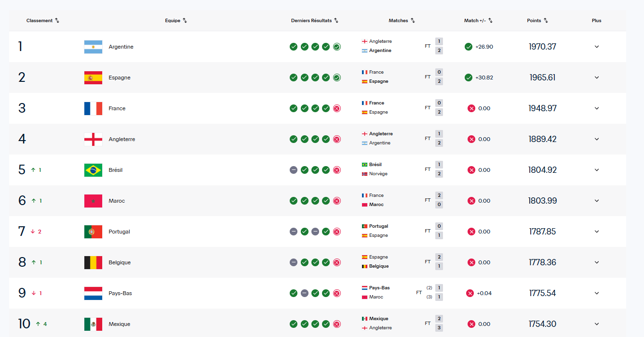Open the Mexique team link
The height and width of the screenshot is (337, 644).
click(x=120, y=324)
